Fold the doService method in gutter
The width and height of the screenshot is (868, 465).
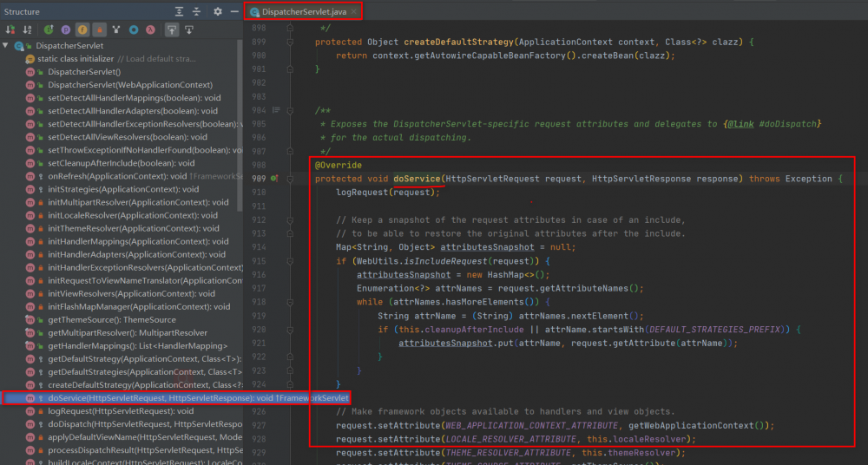tap(289, 179)
